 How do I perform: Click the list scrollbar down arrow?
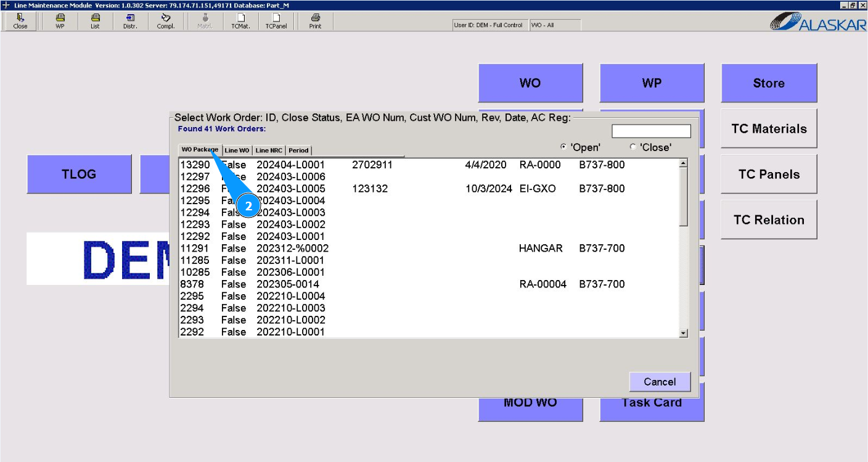coord(683,333)
